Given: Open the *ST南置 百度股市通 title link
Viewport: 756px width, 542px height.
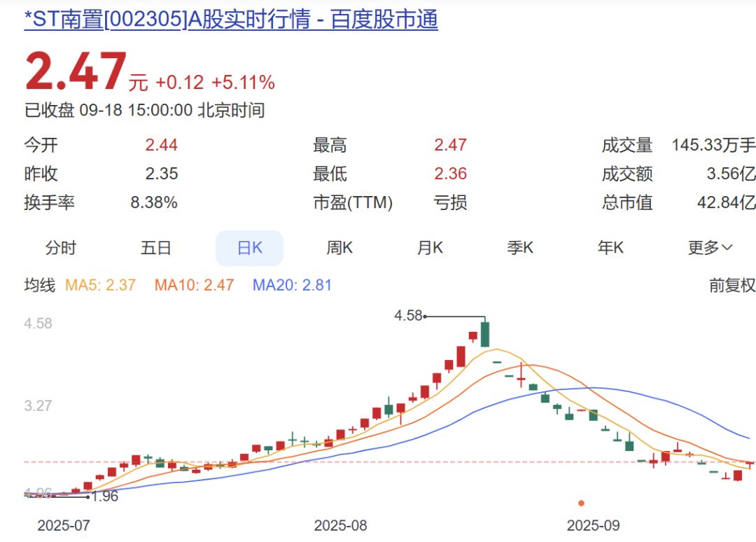Looking at the screenshot, I should (231, 20).
